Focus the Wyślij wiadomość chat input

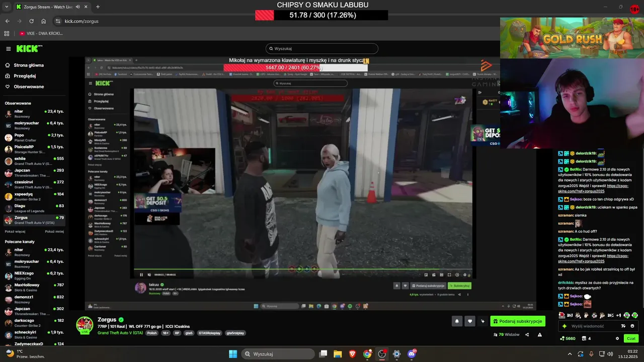click(594, 326)
